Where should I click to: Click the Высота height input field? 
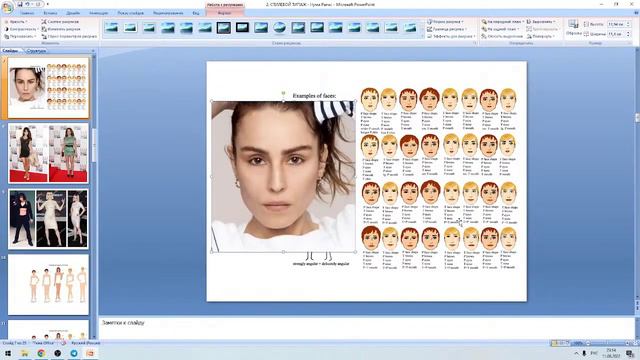click(x=616, y=24)
